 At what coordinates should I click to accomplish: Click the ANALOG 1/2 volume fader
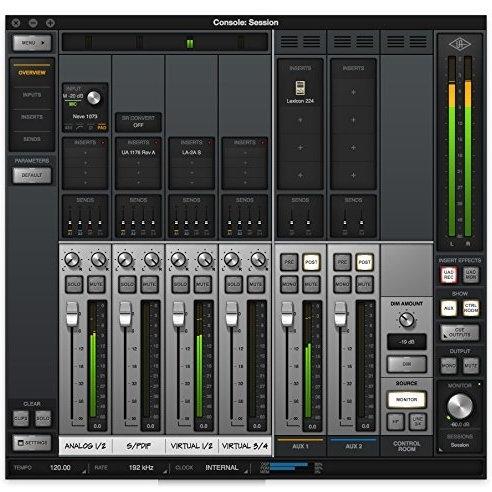tap(72, 314)
